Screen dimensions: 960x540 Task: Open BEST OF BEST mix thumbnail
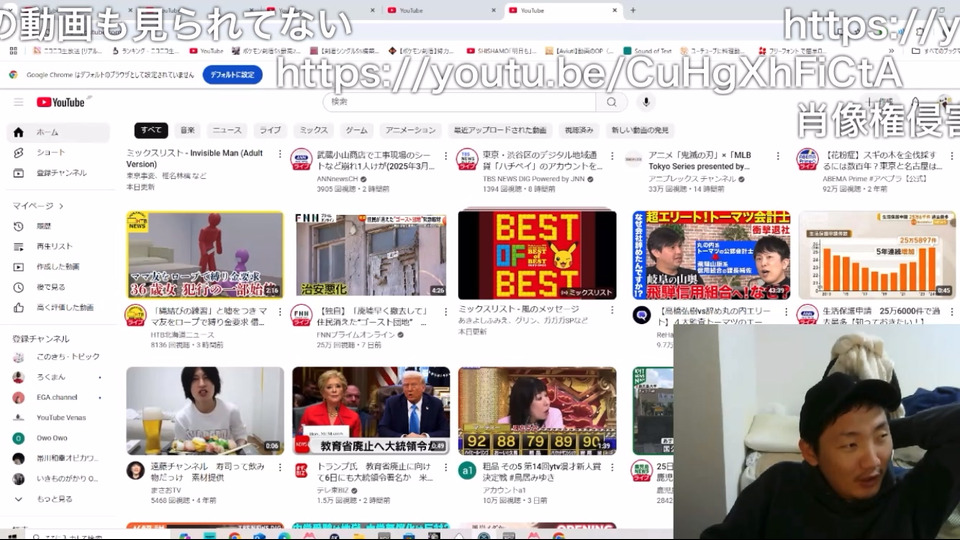coord(537,255)
